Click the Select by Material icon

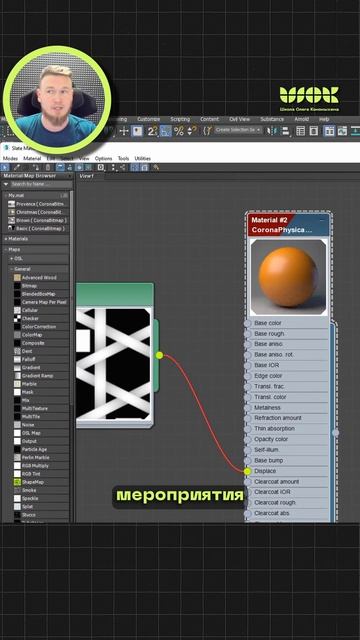point(156,167)
